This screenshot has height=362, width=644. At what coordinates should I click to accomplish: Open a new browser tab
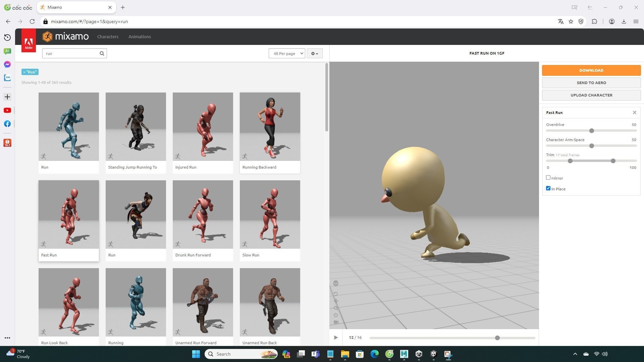[123, 7]
